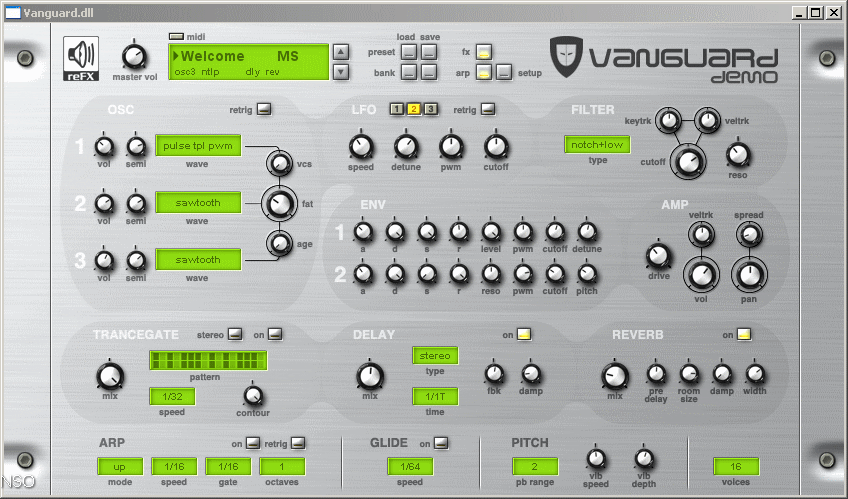Click the LFO speed knob

click(361, 147)
